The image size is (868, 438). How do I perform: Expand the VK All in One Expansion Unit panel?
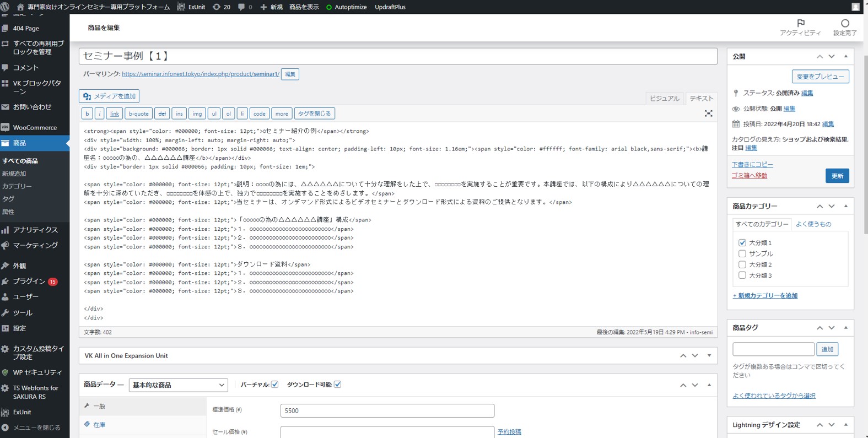tap(709, 356)
